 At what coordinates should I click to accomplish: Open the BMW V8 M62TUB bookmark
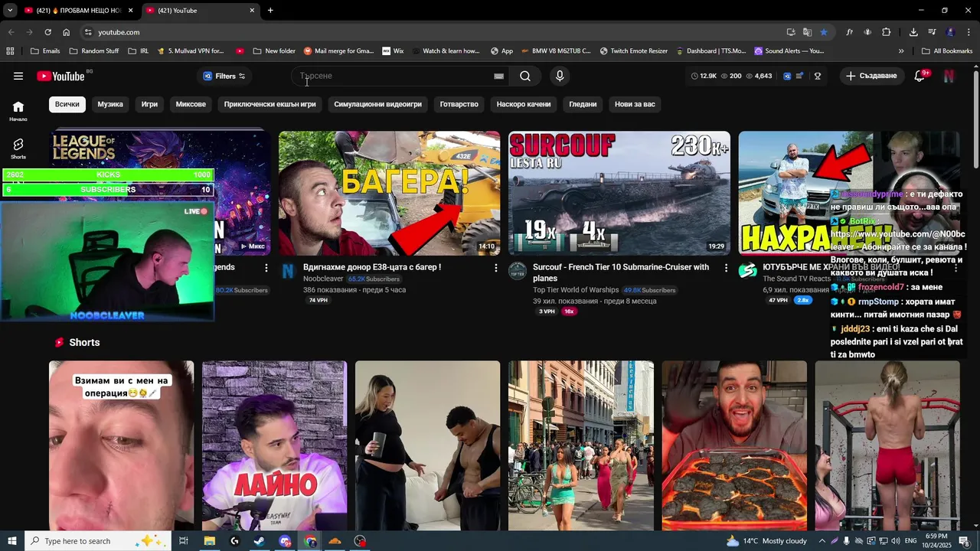tap(556, 51)
